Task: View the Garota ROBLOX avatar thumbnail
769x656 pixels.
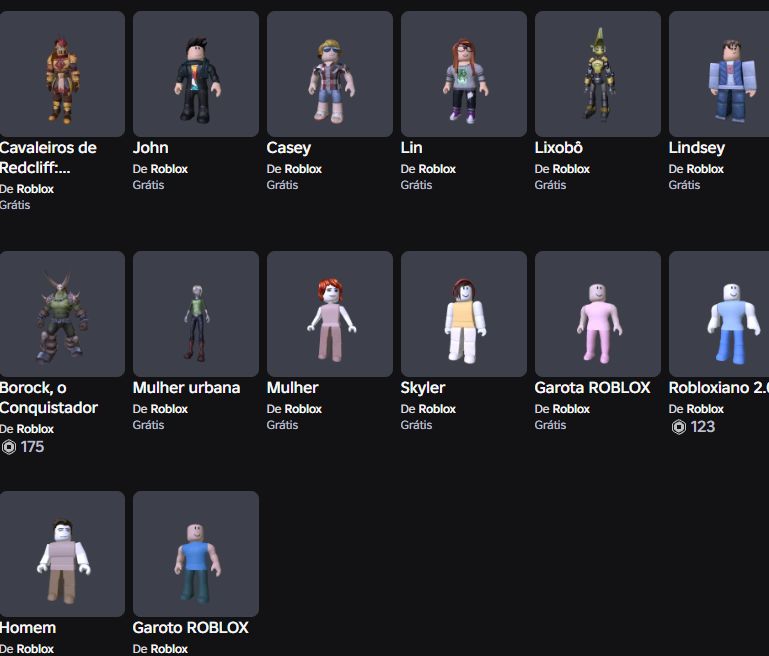Action: click(597, 314)
